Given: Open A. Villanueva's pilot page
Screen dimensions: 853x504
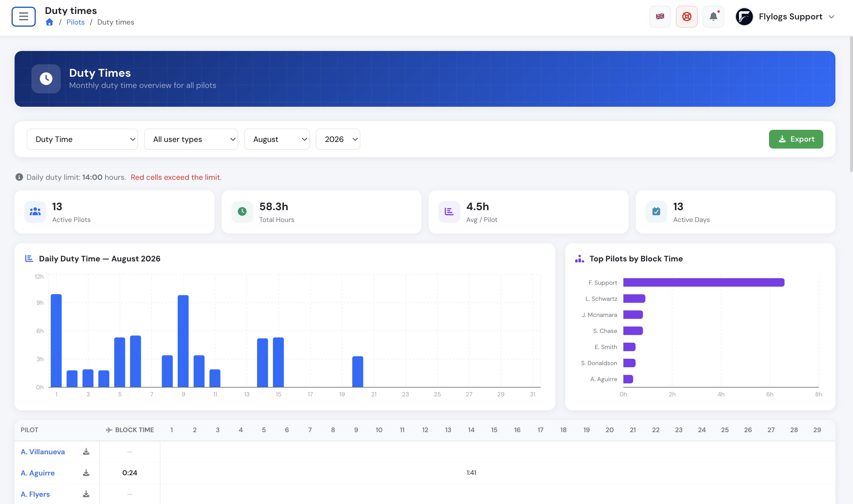Looking at the screenshot, I should tap(43, 452).
